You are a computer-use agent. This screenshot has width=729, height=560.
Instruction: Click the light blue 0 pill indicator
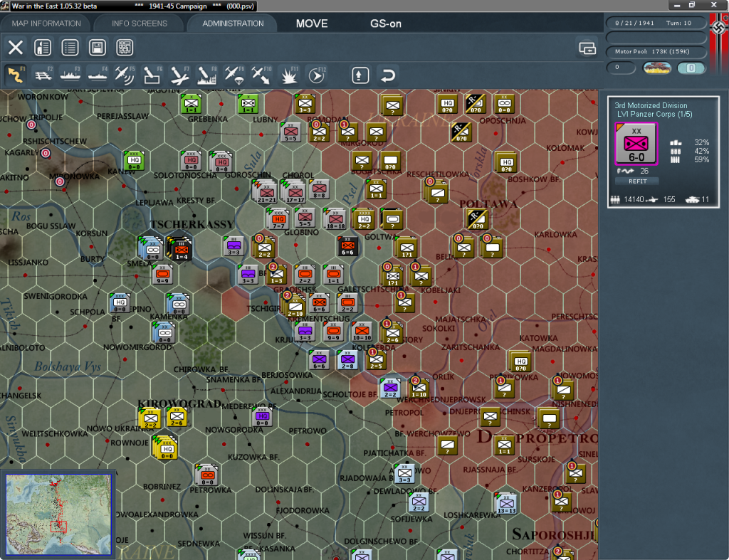(x=691, y=68)
